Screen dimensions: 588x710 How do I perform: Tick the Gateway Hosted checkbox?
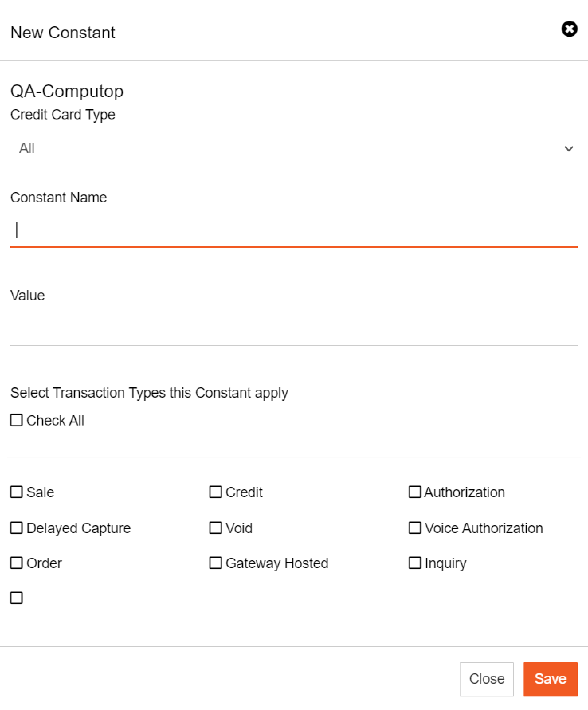coord(215,563)
